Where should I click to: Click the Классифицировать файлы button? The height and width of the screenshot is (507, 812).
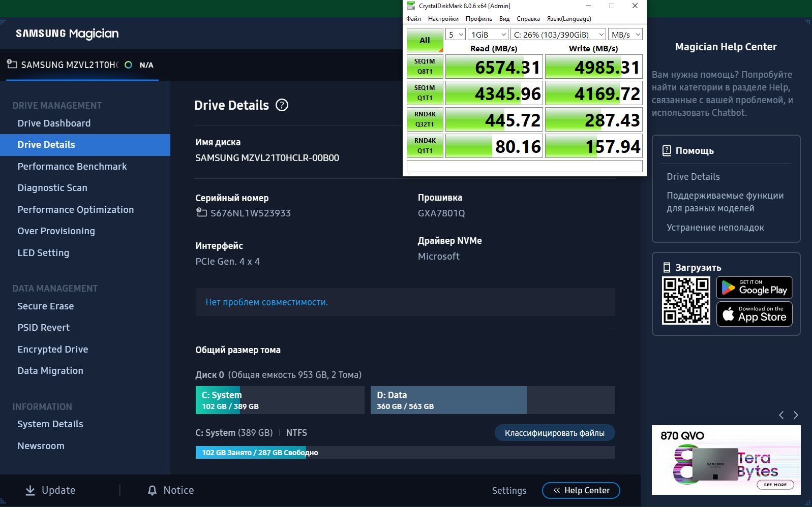pos(555,433)
